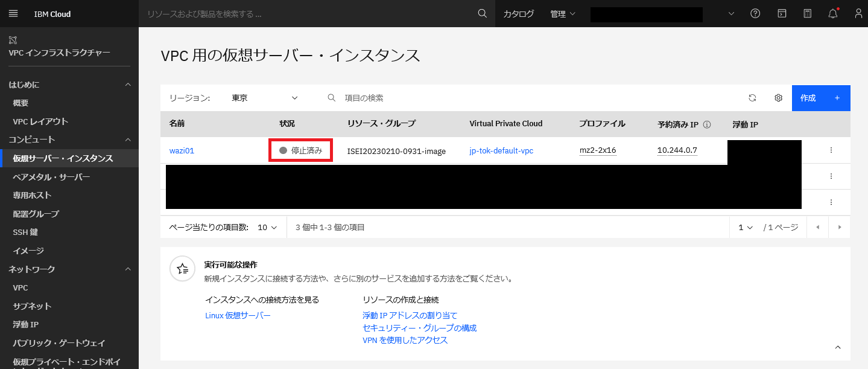Refresh the instance table

tap(752, 98)
